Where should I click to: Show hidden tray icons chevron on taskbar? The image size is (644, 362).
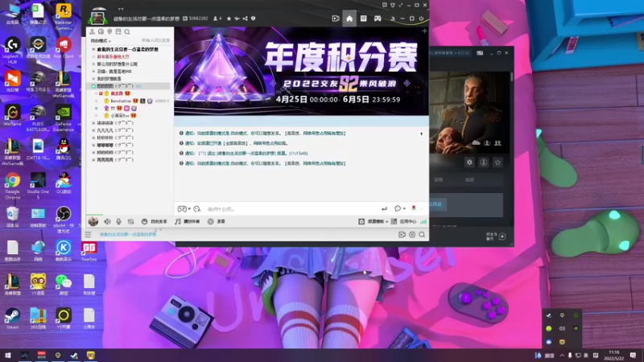[x=561, y=355]
